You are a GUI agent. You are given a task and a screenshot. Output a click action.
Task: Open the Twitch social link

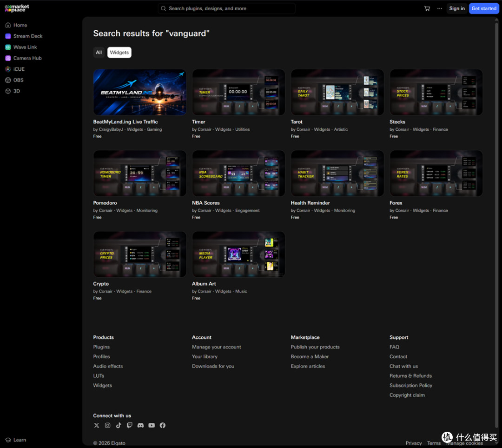pos(129,425)
